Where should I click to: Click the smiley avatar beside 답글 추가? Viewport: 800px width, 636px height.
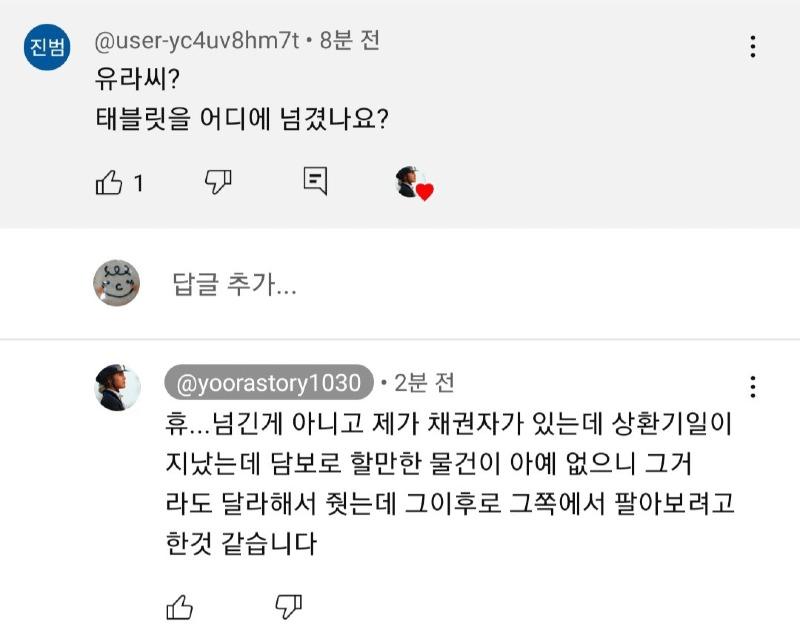[x=116, y=283]
